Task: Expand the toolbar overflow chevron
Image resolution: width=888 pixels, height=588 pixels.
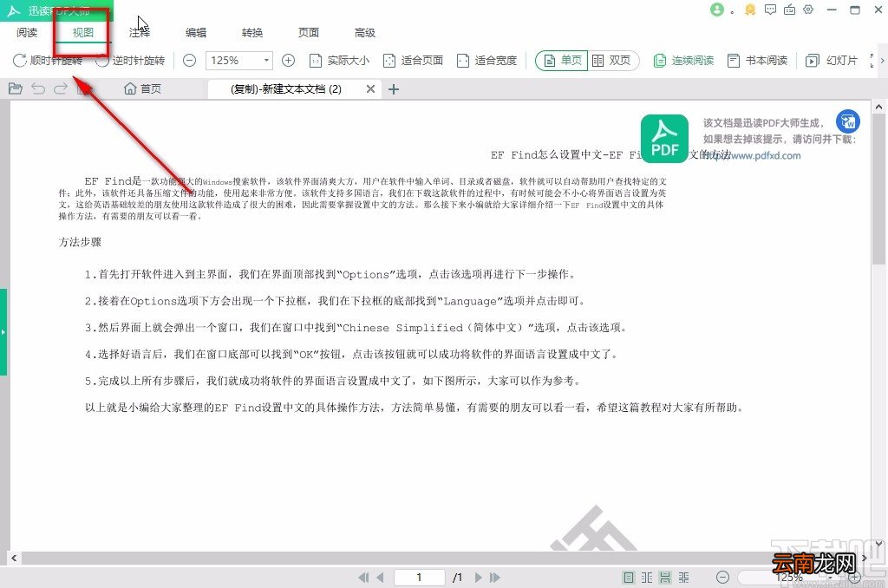Action: (882, 60)
